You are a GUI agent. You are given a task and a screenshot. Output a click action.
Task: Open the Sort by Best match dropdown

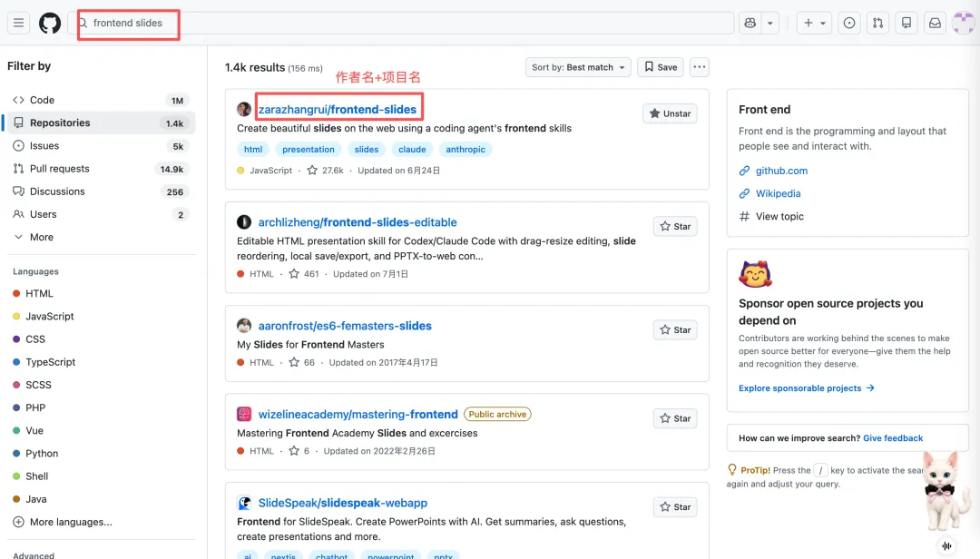tap(578, 67)
